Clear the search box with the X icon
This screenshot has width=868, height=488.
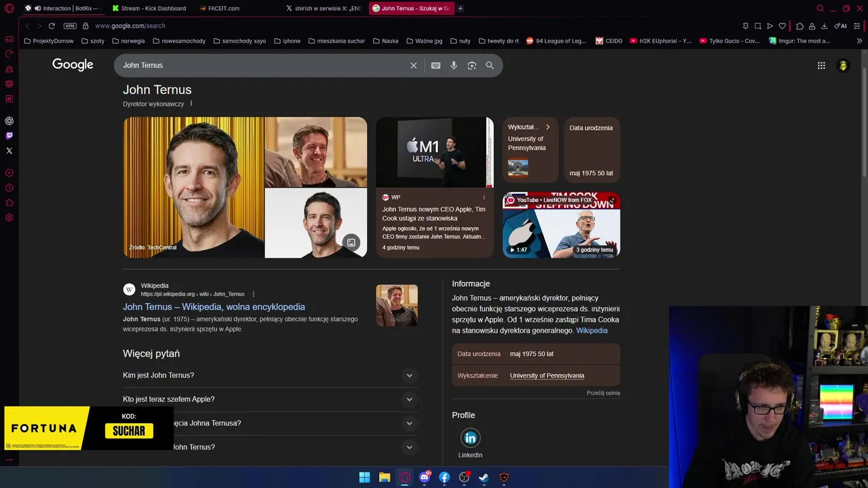click(x=414, y=65)
